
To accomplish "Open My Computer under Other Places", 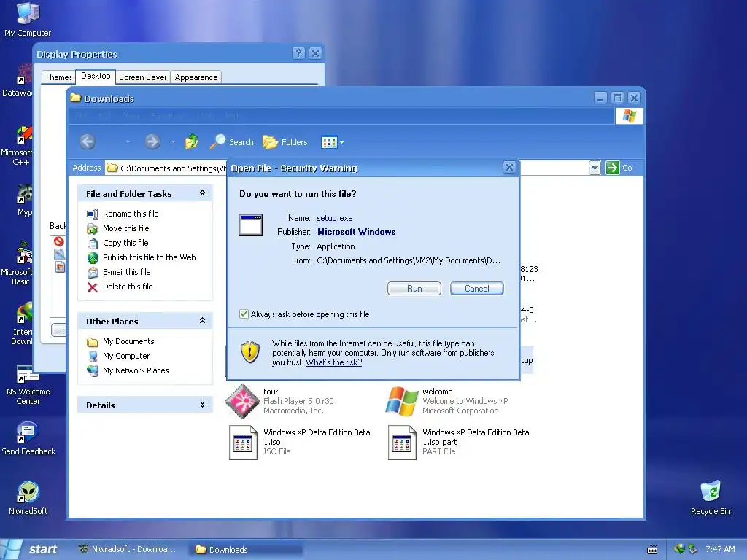I will click(x=118, y=356).
